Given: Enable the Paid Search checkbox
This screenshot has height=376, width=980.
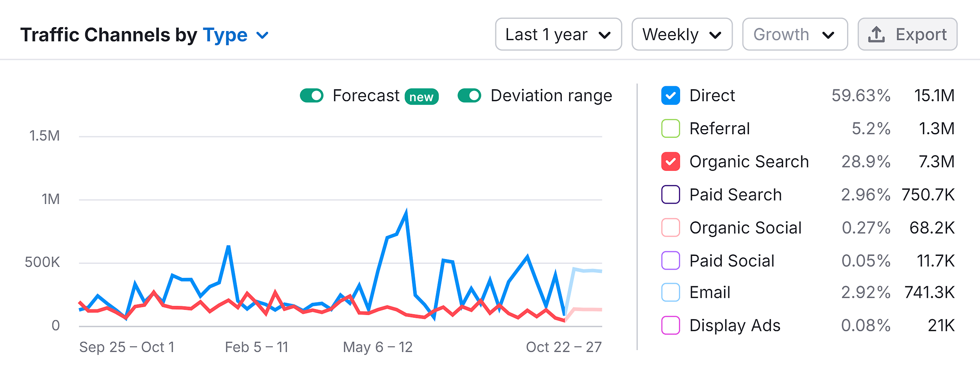Looking at the screenshot, I should [x=671, y=194].
